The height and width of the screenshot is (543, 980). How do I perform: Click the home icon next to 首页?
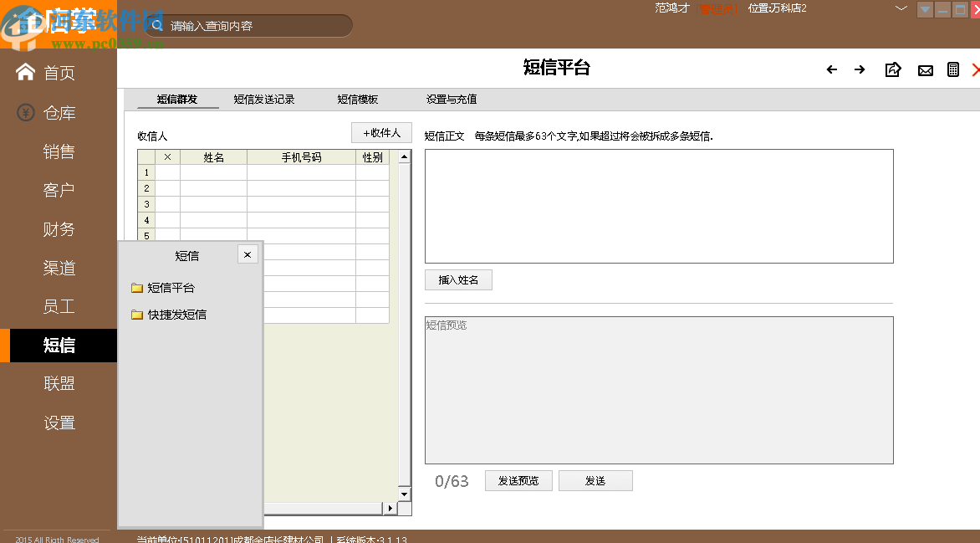(x=23, y=73)
